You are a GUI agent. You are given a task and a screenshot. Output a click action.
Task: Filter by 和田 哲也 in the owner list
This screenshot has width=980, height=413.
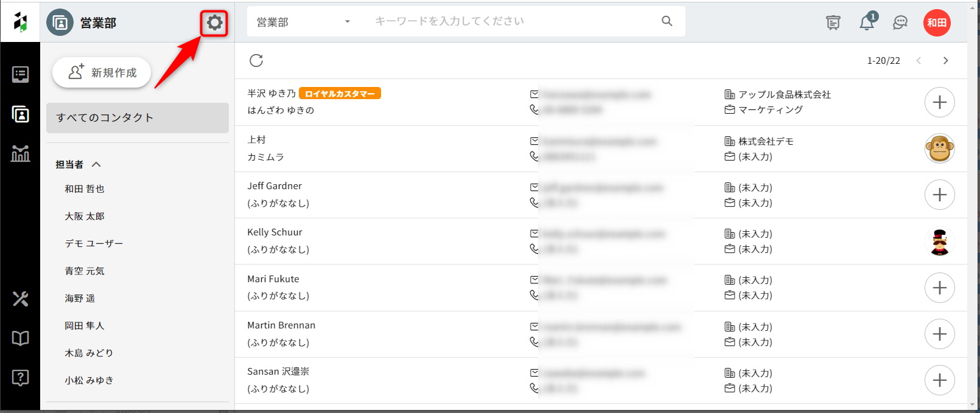[x=85, y=189]
